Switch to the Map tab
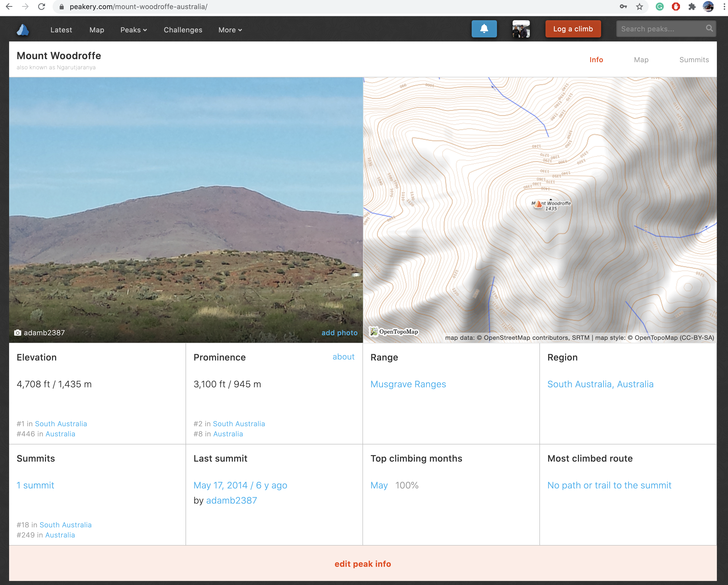The image size is (728, 585). pos(641,60)
